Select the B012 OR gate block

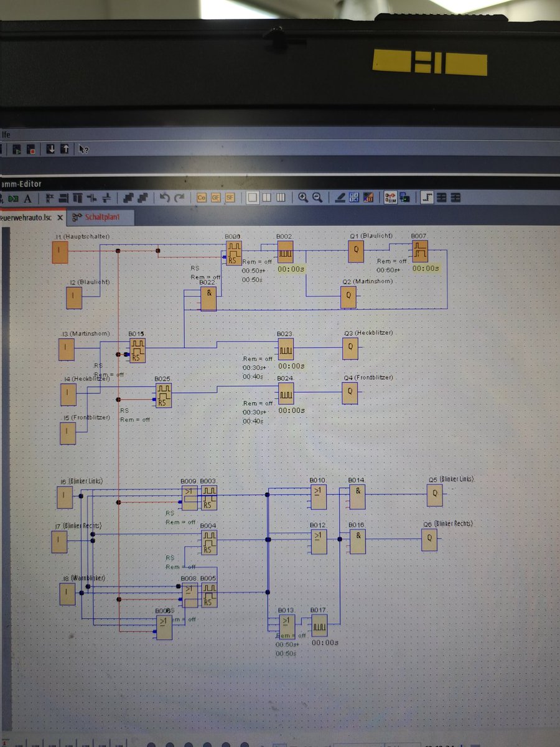[x=318, y=542]
